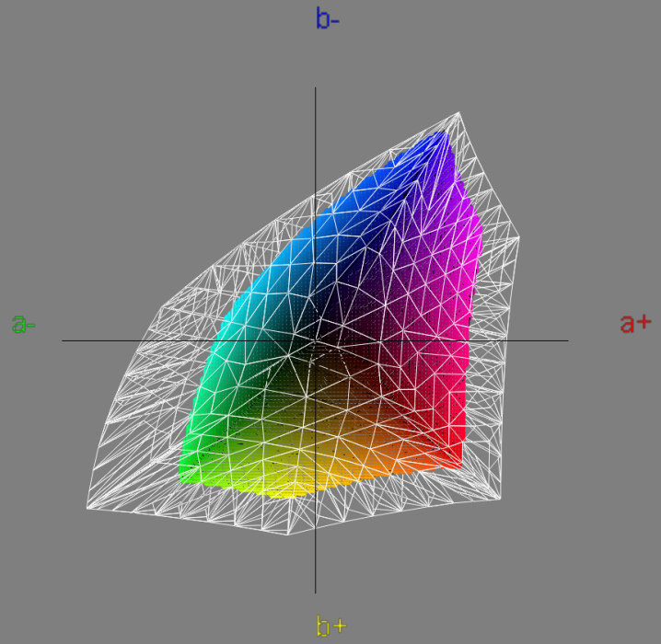Click the left end of the horizontal axis
The width and height of the screenshot is (661, 644).
[63, 340]
